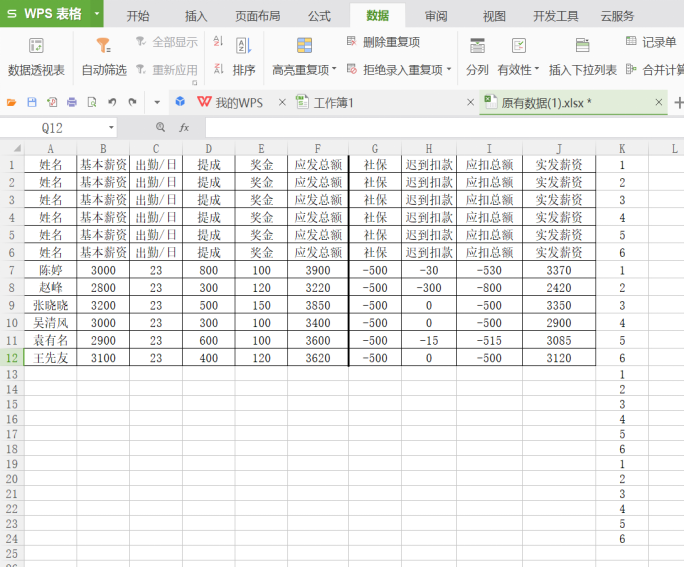Switch to the 工作簿1 document tab
Screen dimensions: 684x567
click(x=333, y=103)
